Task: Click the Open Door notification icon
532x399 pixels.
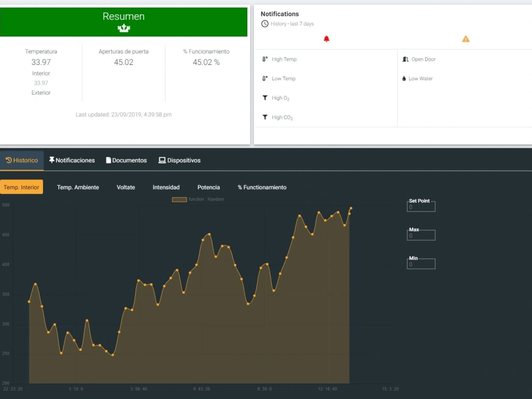Action: tap(405, 59)
